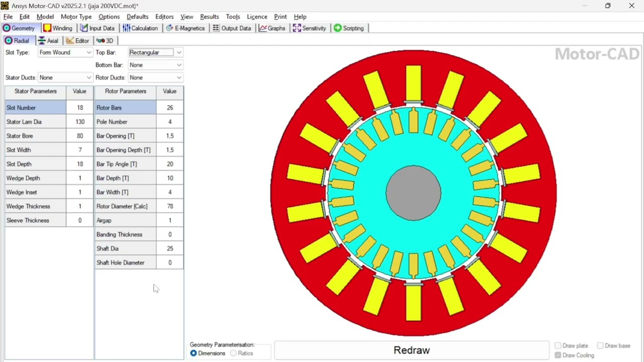Open the Rotor Ducts dropdown
The width and height of the screenshot is (644, 362).
[155, 77]
